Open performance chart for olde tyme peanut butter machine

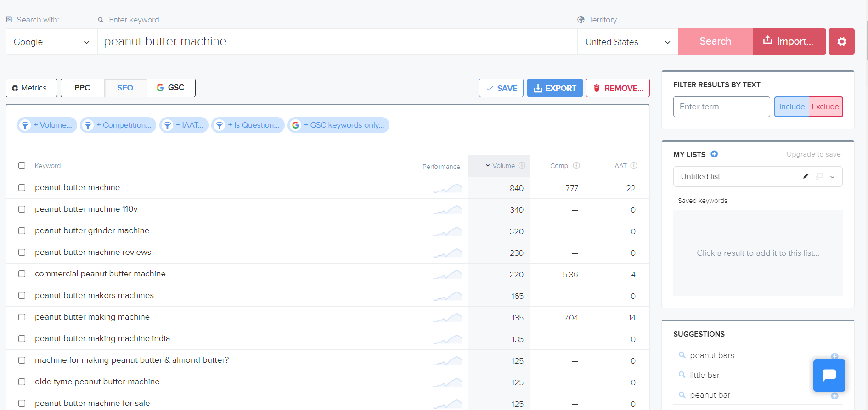447,382
